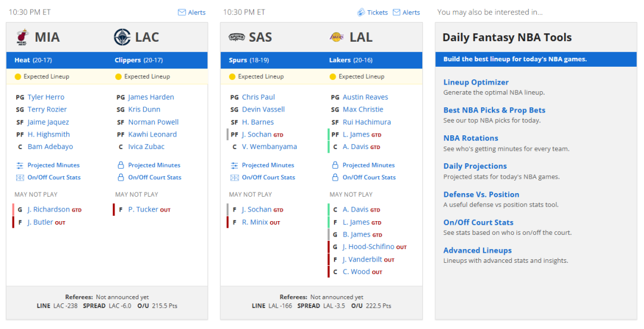Open the Defense Vs. Position tool
644x329 pixels.
point(481,194)
